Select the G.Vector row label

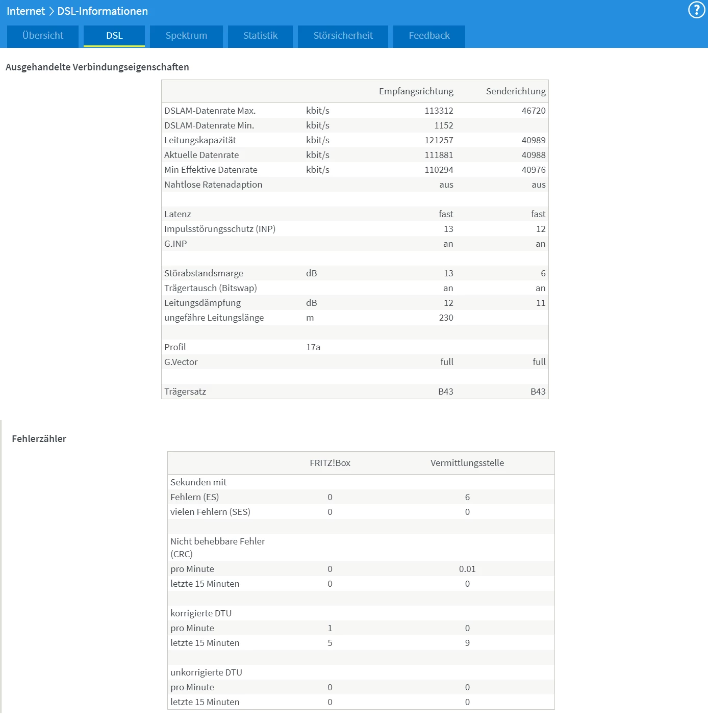(181, 362)
